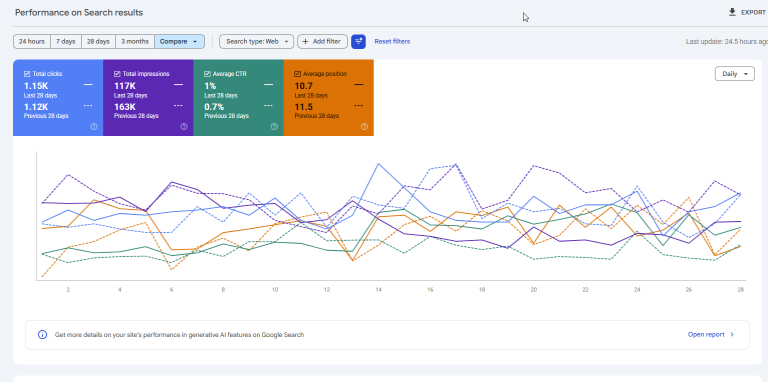The image size is (768, 382).
Task: Select the 28 days date range
Action: coord(98,42)
